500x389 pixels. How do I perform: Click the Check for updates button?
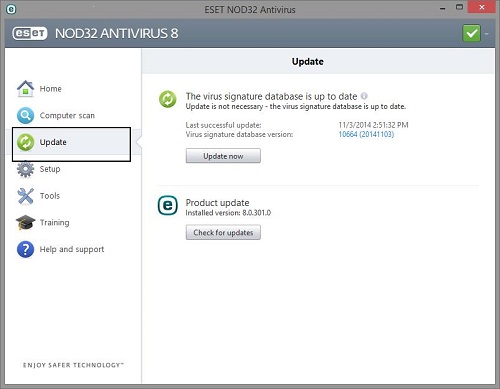[x=223, y=232]
